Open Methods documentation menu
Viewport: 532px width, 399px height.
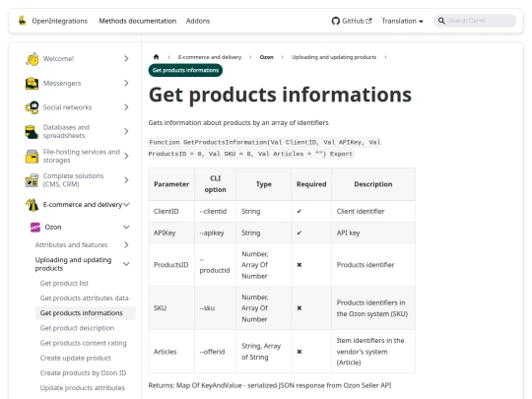(x=138, y=21)
